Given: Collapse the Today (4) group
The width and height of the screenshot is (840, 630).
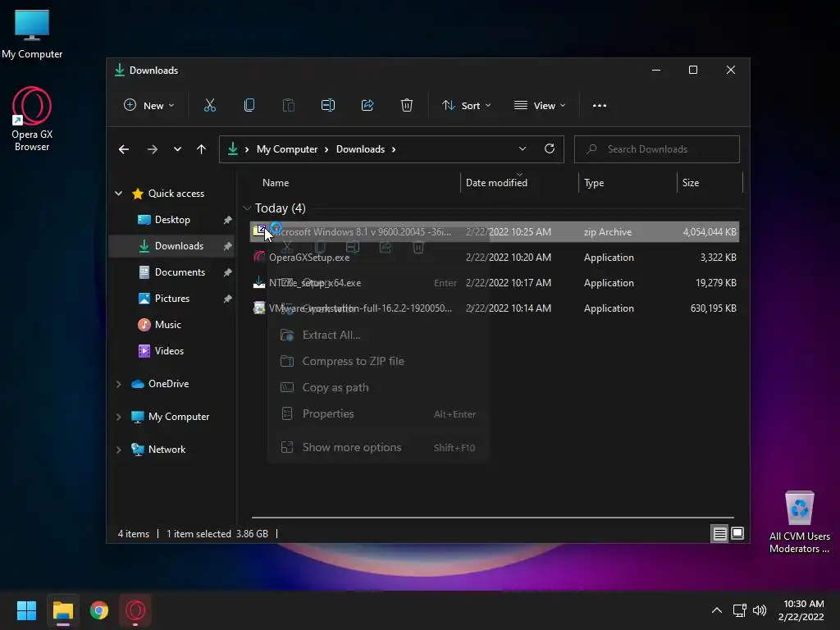Looking at the screenshot, I should [247, 208].
